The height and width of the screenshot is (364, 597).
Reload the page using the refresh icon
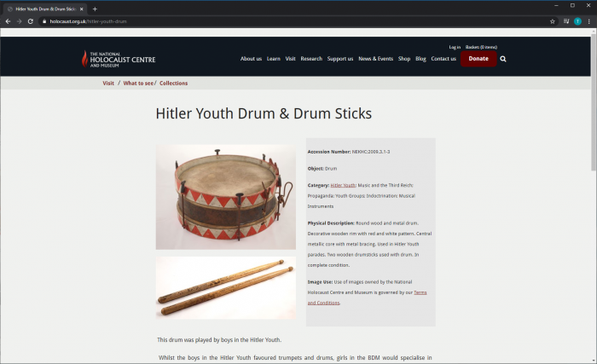pyautogui.click(x=31, y=21)
